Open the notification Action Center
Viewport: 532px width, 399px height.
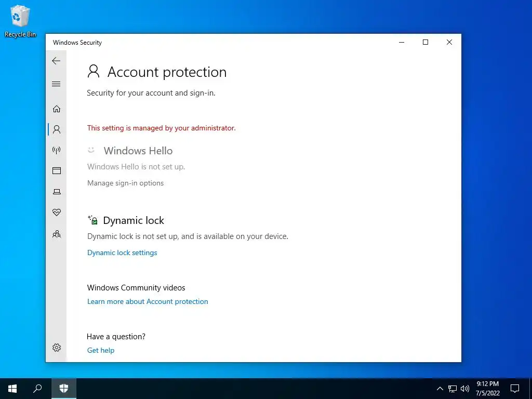515,389
